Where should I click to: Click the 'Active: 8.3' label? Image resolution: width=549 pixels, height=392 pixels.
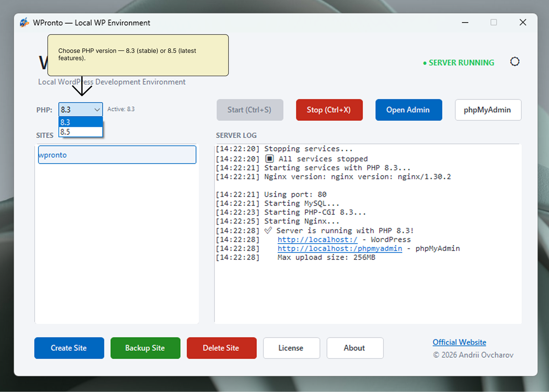[x=121, y=109]
